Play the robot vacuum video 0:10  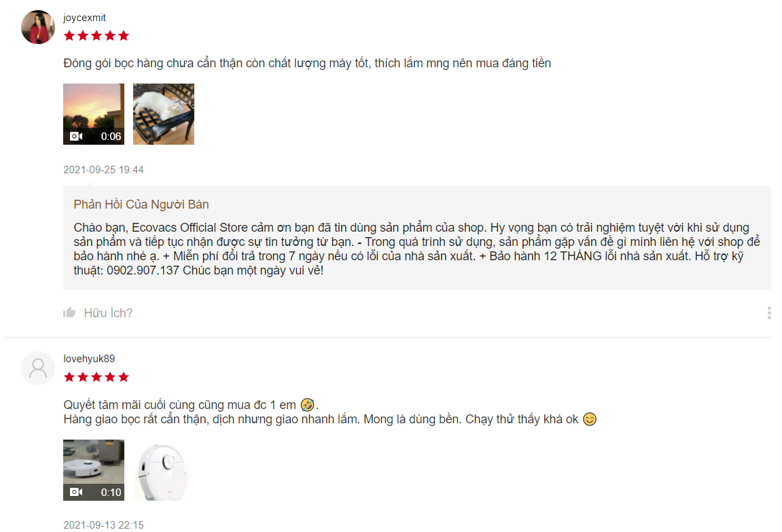pyautogui.click(x=94, y=469)
